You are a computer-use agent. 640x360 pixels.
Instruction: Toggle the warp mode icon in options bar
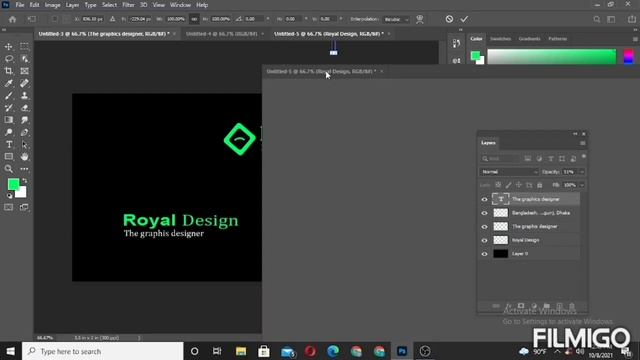click(420, 19)
